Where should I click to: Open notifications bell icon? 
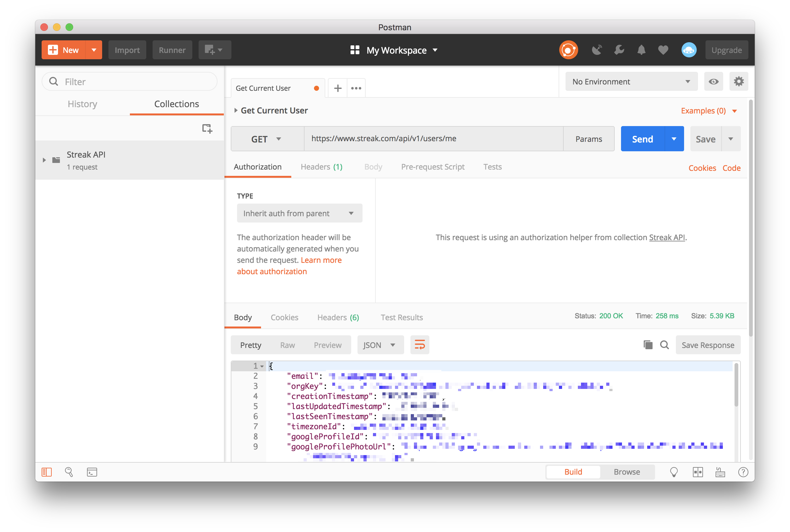(x=641, y=50)
